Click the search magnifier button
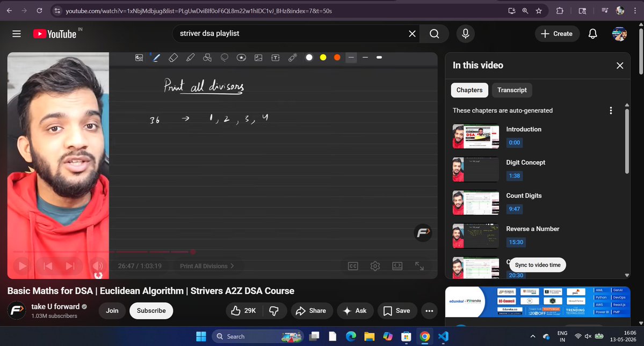 click(434, 34)
